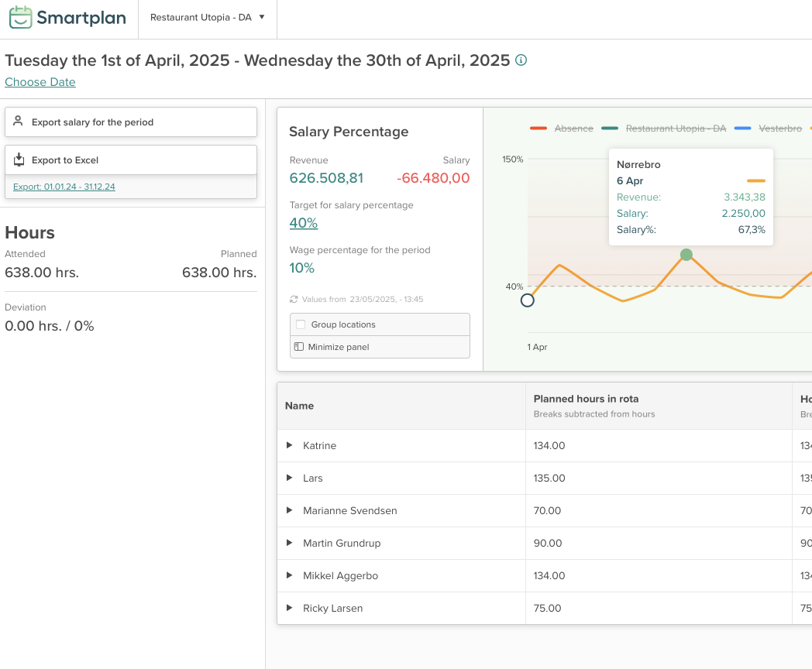Screen dimensions: 812x669
Task: Click the refresh icon beside Values from
Action: tap(294, 299)
